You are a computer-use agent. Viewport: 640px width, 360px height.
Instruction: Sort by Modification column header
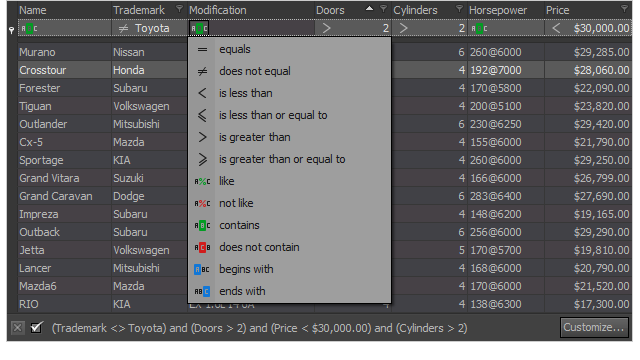click(251, 10)
